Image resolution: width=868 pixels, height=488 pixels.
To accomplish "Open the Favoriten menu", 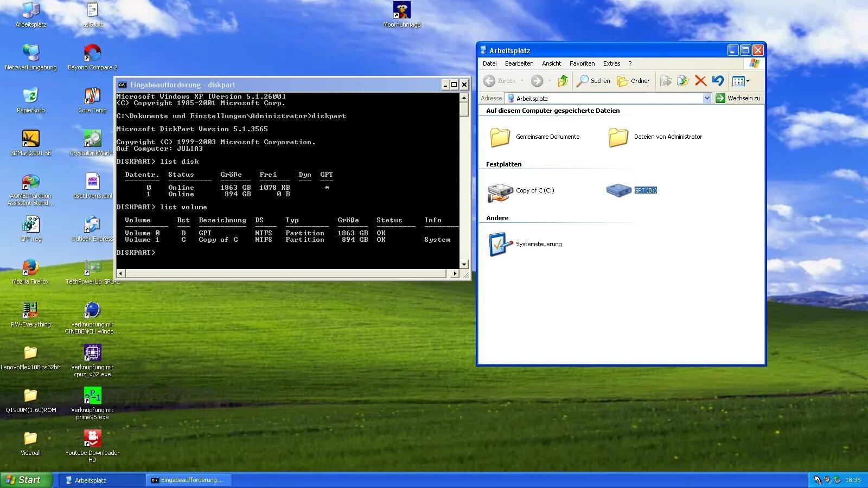I will pos(582,63).
